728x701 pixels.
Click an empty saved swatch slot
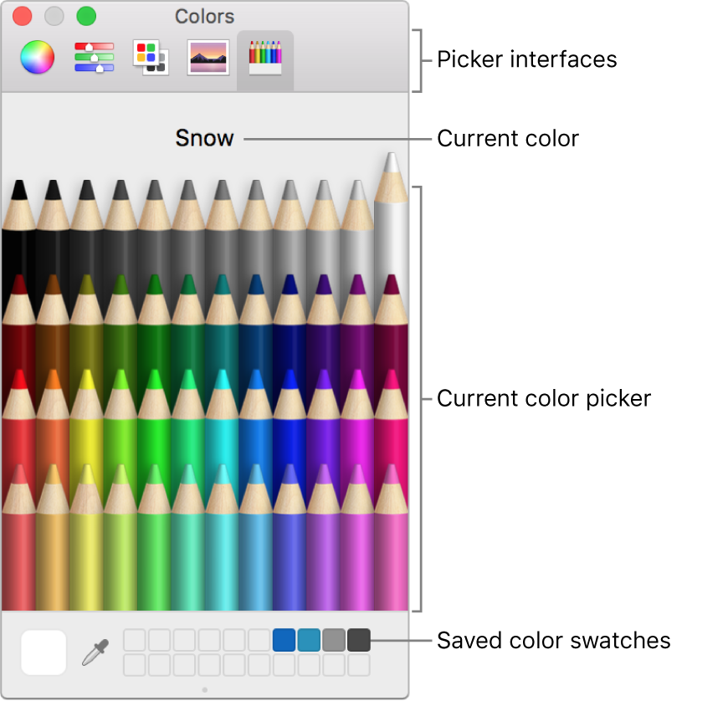tap(134, 640)
